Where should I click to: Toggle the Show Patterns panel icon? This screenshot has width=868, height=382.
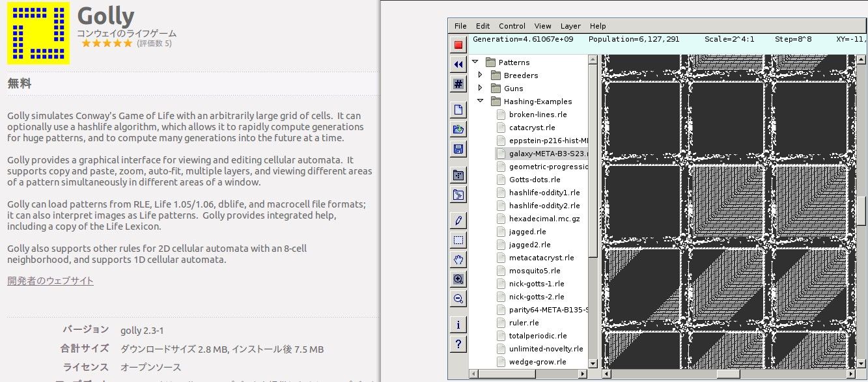coord(458,175)
